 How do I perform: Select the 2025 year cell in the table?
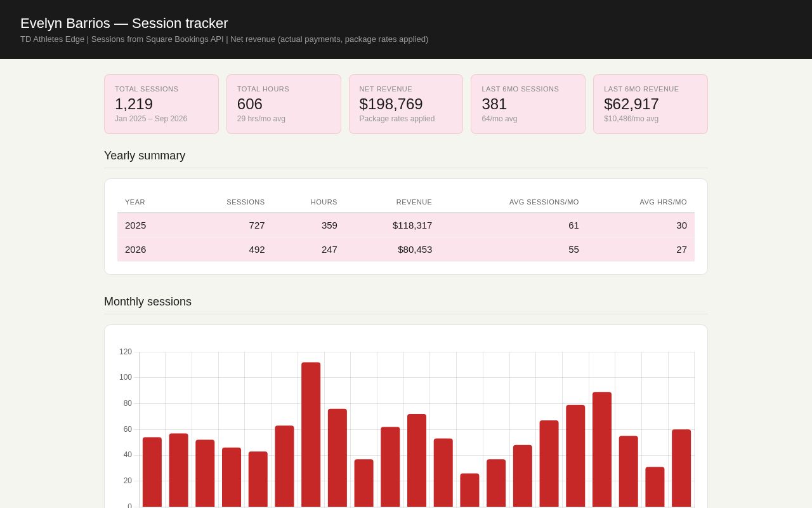[136, 225]
